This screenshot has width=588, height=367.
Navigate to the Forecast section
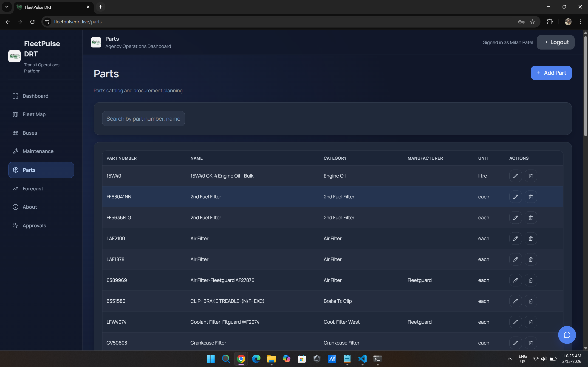click(x=33, y=189)
